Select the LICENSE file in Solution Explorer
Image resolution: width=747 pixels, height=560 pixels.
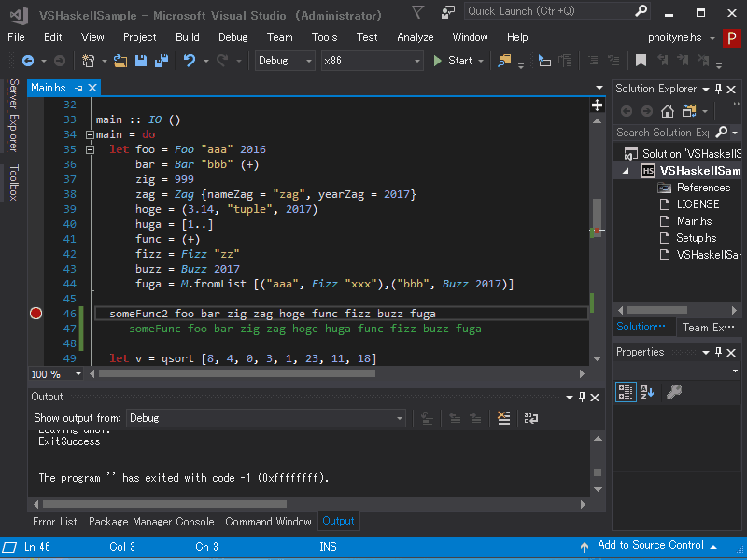[698, 204]
